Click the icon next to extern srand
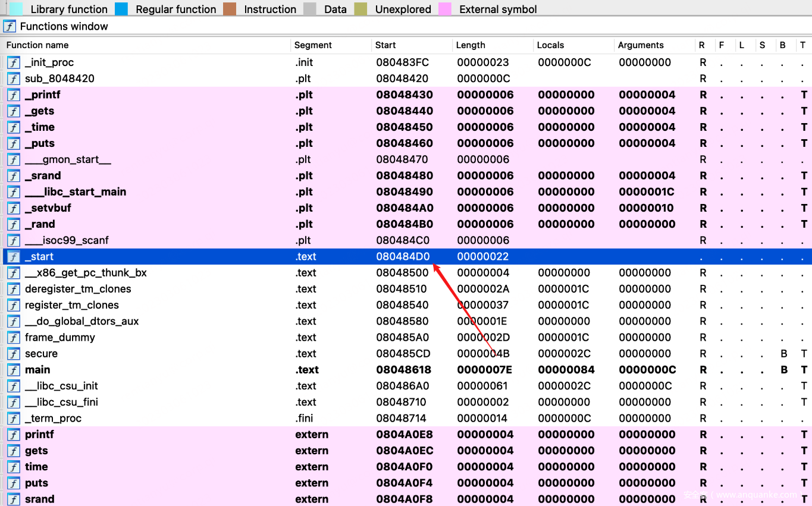Viewport: 812px width, 506px height. pyautogui.click(x=13, y=499)
